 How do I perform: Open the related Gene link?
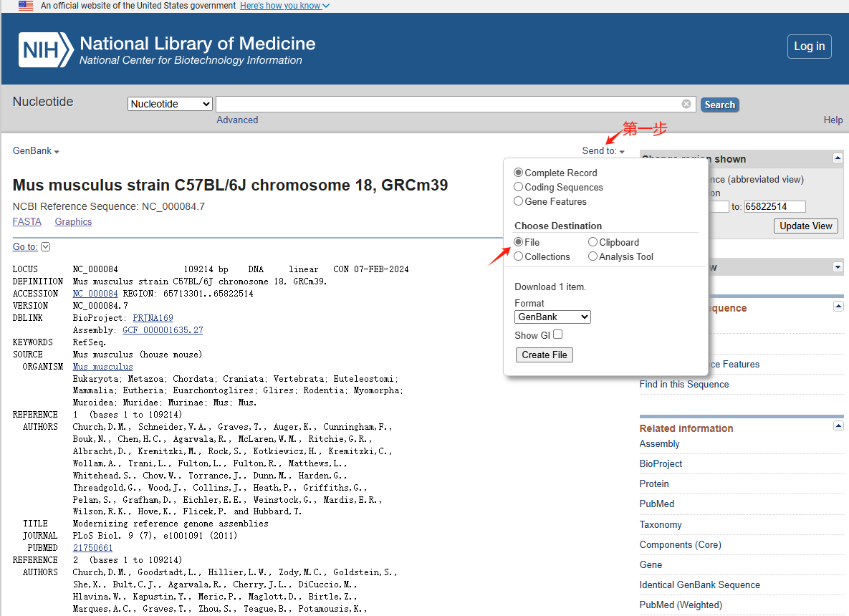[651, 564]
